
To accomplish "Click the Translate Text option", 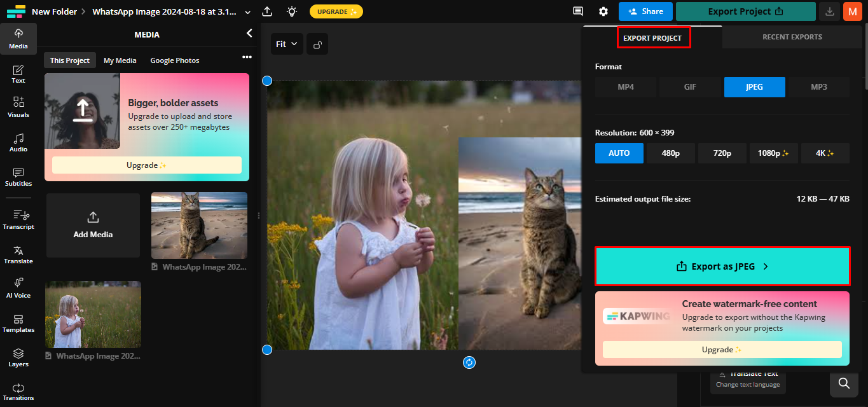I will 747,379.
